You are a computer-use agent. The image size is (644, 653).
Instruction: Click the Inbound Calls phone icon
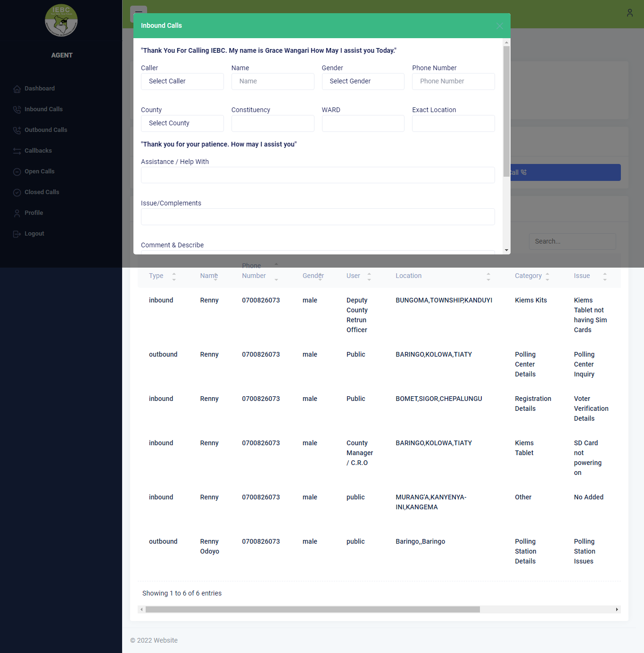pyautogui.click(x=17, y=110)
